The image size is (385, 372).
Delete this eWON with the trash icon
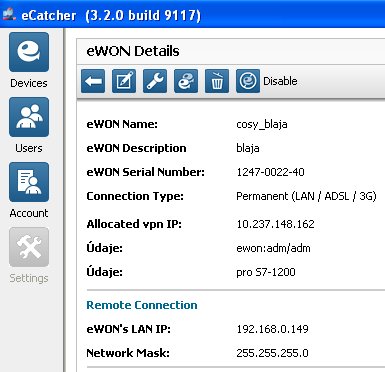tap(217, 81)
